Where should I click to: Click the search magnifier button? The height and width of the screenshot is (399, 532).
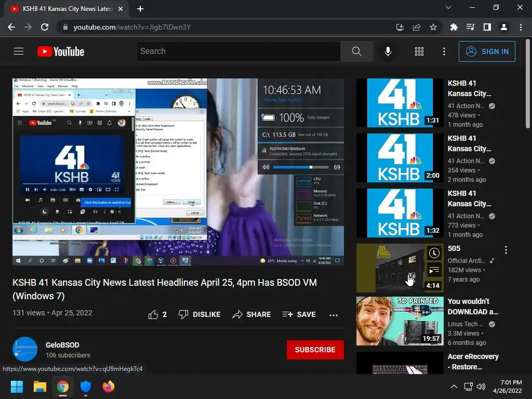coord(356,51)
